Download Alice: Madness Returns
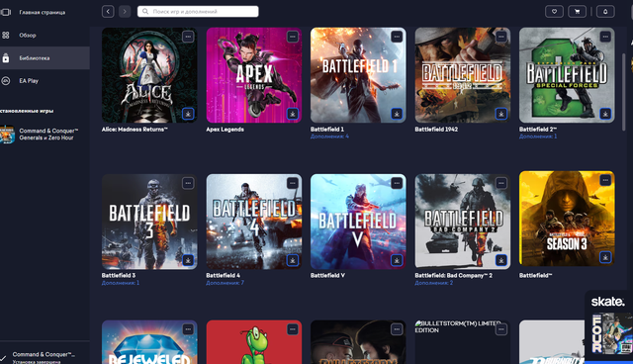The width and height of the screenshot is (633, 364). (188, 114)
